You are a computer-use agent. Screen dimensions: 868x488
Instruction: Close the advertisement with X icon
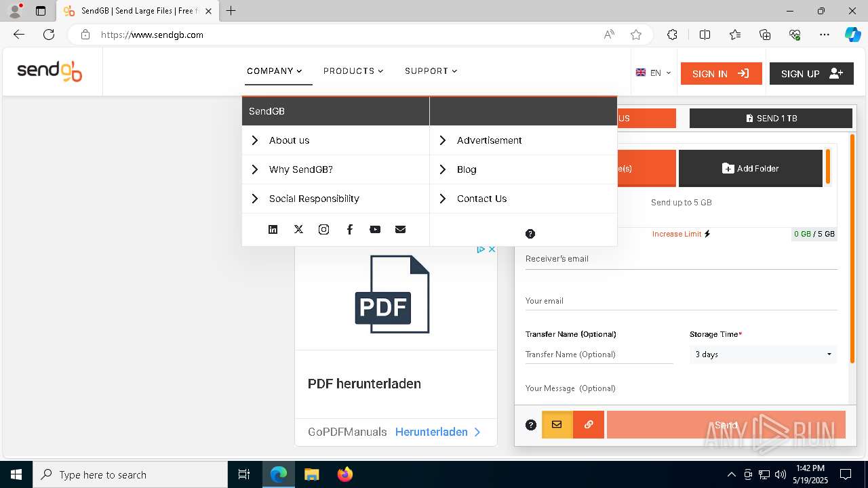coord(492,249)
